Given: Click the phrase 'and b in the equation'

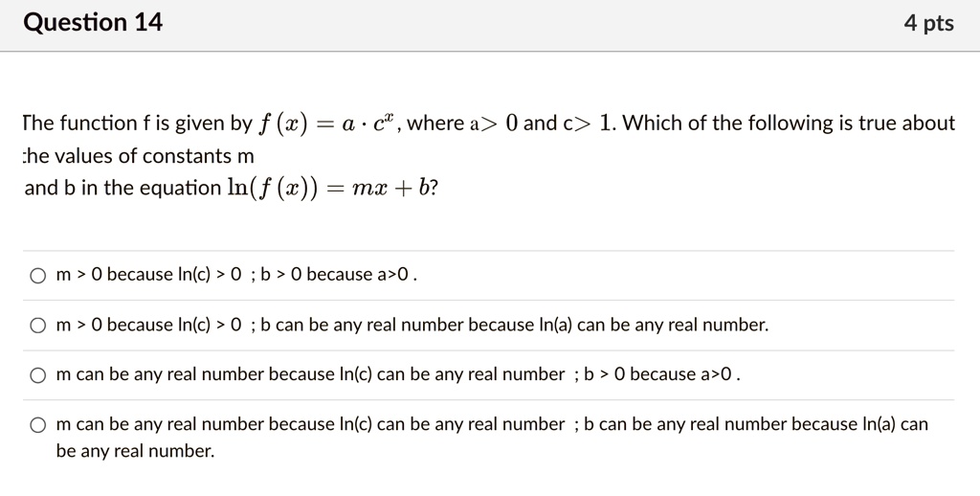Looking at the screenshot, I should coord(122,188).
